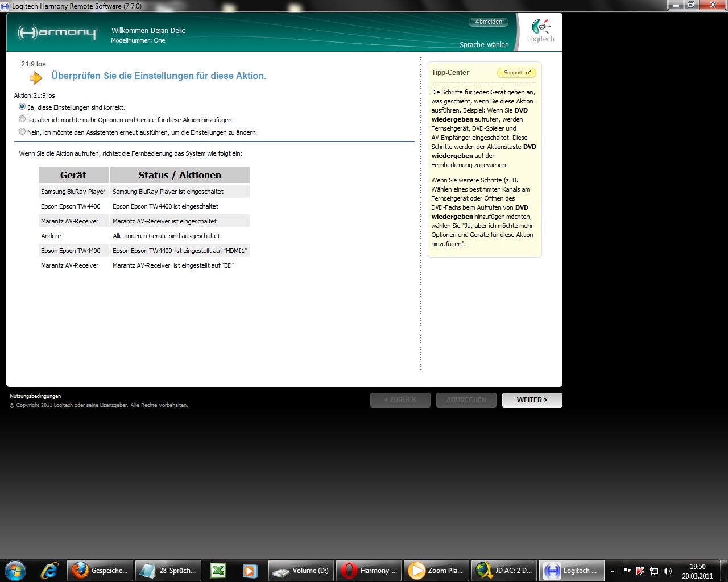Open Windows Media Player taskbar icon
Image resolution: width=728 pixels, height=582 pixels.
[x=250, y=571]
